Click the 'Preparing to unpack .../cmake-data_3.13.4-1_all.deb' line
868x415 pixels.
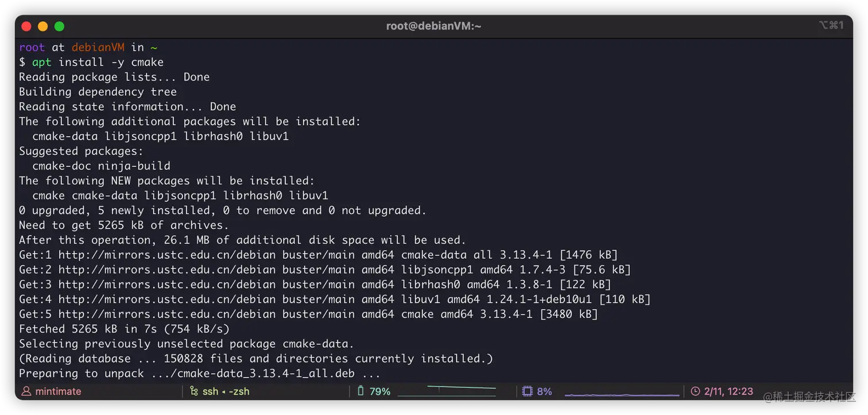(x=200, y=374)
